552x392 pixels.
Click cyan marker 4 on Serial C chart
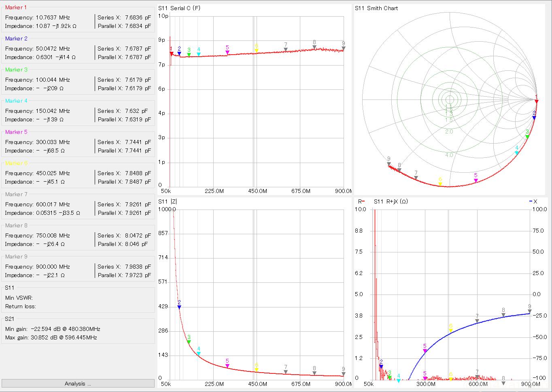(x=199, y=54)
